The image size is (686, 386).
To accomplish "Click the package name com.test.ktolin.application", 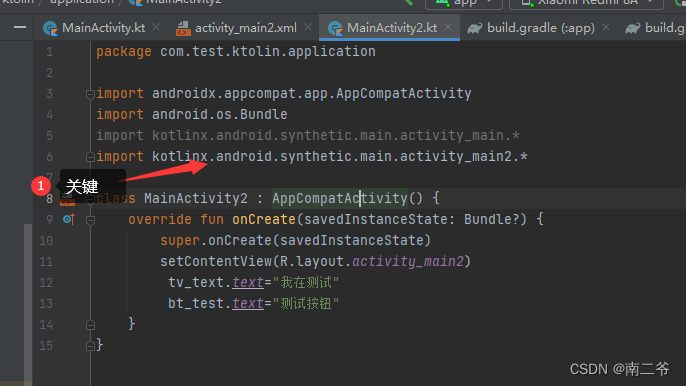I will click(x=268, y=52).
